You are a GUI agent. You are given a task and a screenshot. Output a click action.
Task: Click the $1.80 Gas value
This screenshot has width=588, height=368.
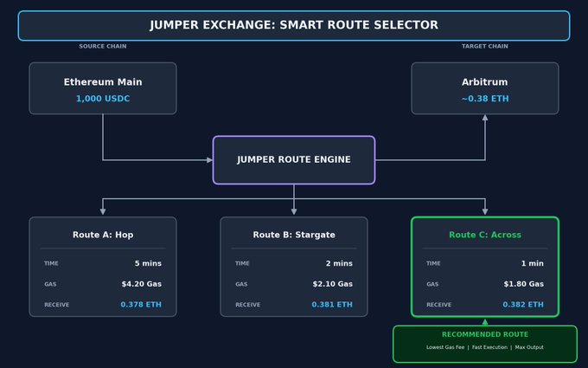click(523, 284)
